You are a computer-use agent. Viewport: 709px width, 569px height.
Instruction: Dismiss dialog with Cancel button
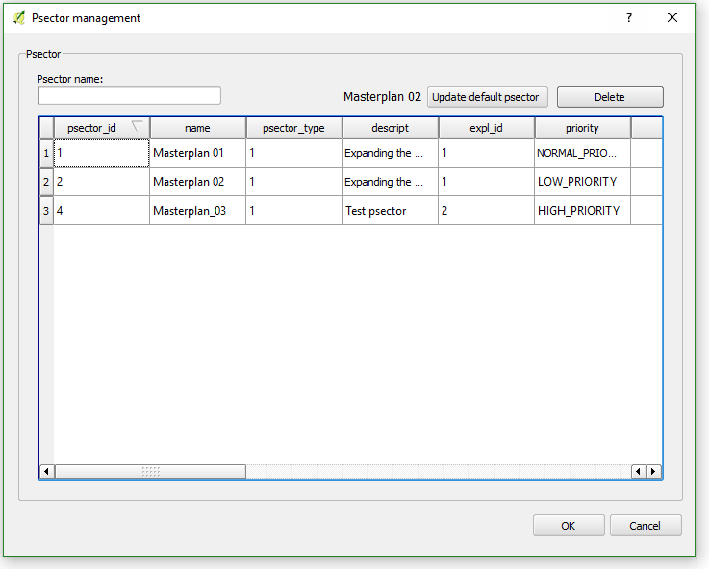pos(645,526)
